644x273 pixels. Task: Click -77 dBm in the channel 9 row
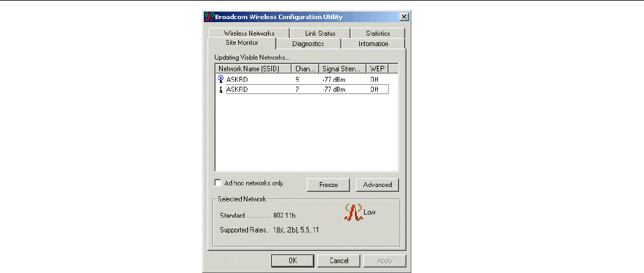[334, 79]
